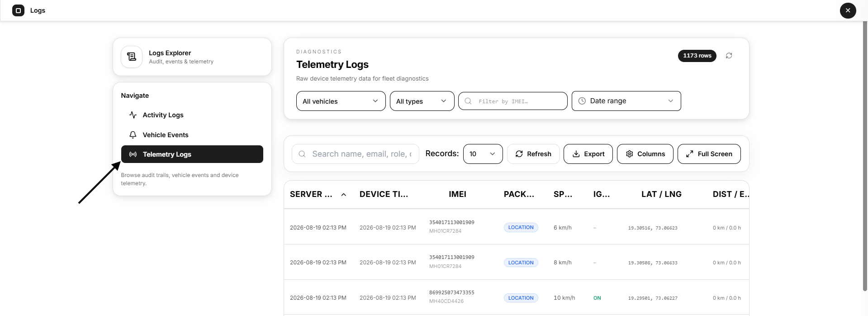Click the Refresh button
The width and height of the screenshot is (868, 316).
coord(533,154)
